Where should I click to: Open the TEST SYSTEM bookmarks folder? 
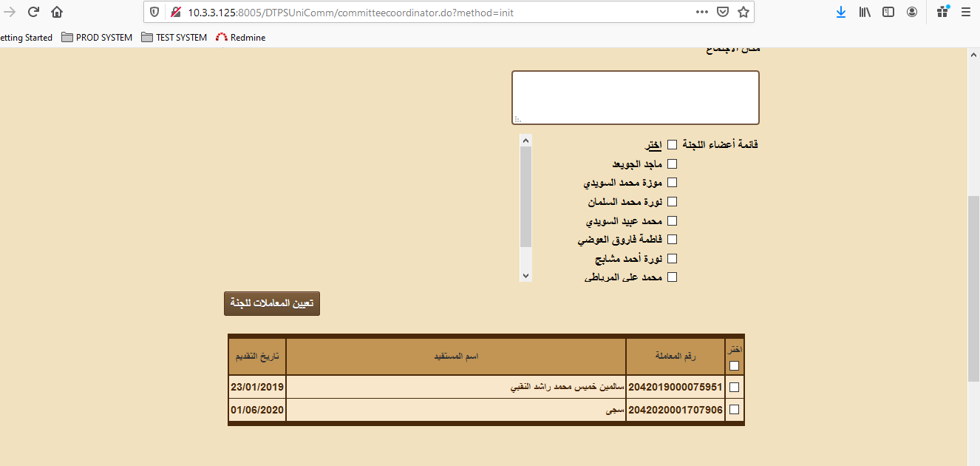tap(174, 37)
